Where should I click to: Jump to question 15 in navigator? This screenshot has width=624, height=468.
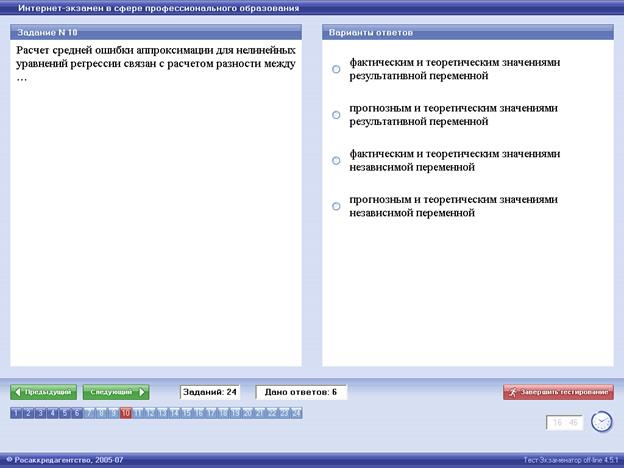pyautogui.click(x=187, y=413)
